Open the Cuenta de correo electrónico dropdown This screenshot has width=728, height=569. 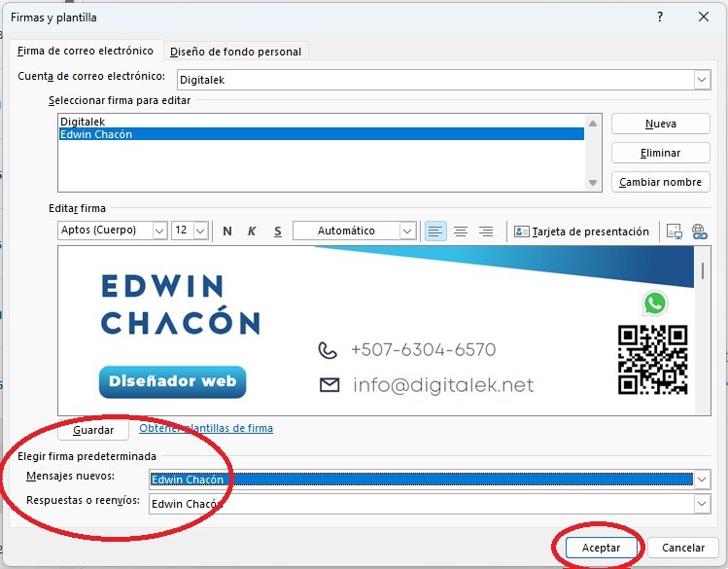[x=702, y=80]
